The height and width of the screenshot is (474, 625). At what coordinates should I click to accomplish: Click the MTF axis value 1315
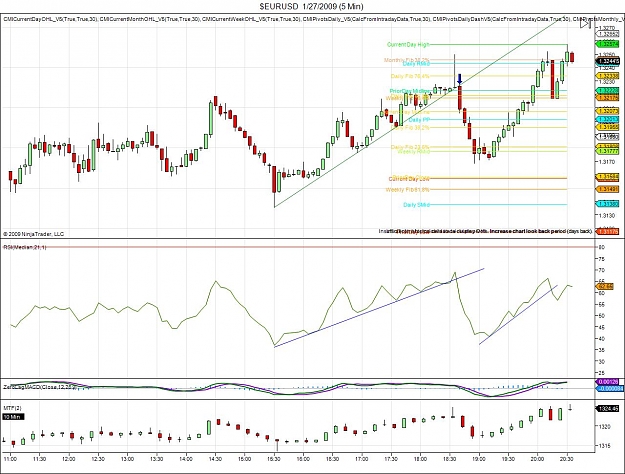pos(603,446)
